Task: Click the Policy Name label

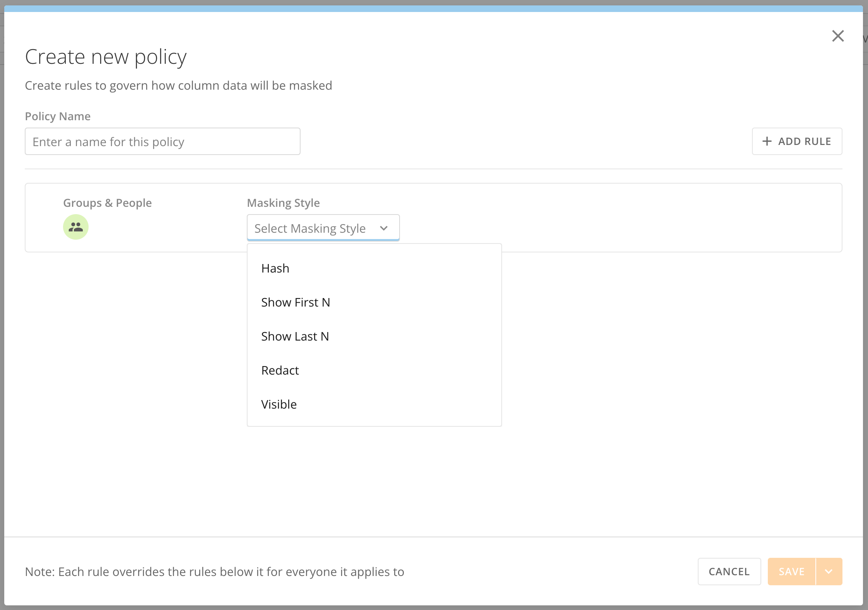Action: 58,116
